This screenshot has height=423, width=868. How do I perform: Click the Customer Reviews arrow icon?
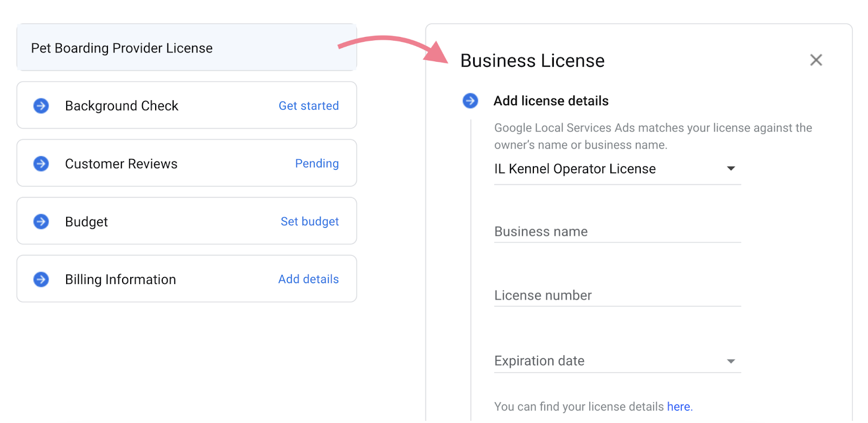[x=41, y=163]
